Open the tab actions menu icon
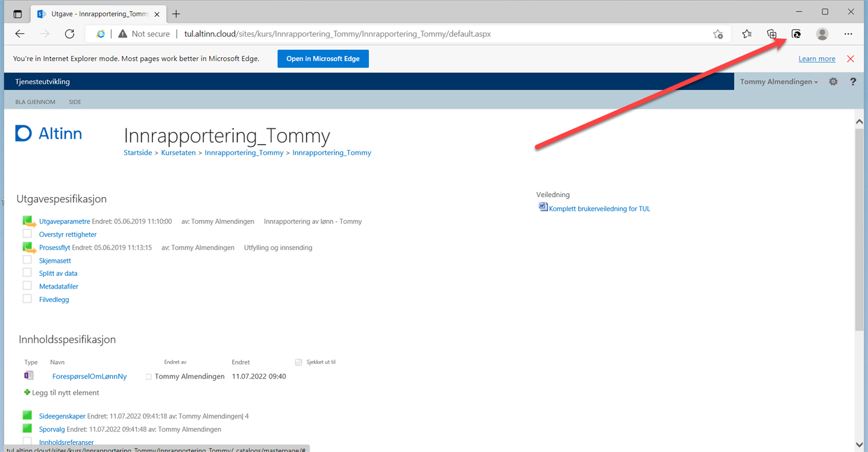868x452 pixels. pyautogui.click(x=17, y=14)
